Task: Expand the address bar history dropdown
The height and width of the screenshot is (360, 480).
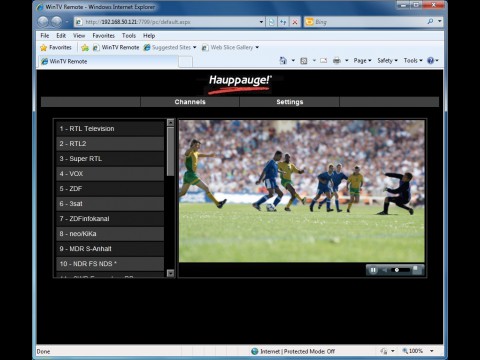Action: [x=261, y=22]
